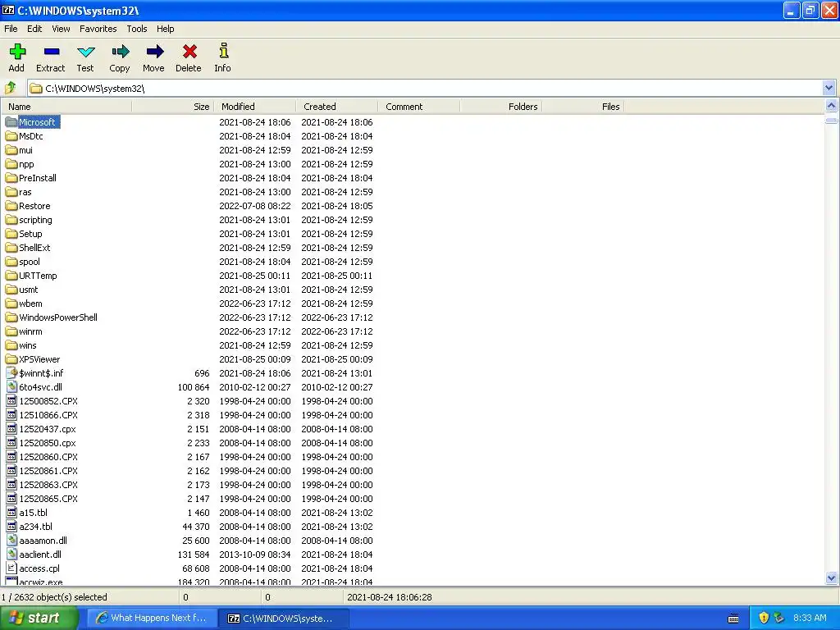
Task: Click the red Delete icon
Action: pos(189,52)
